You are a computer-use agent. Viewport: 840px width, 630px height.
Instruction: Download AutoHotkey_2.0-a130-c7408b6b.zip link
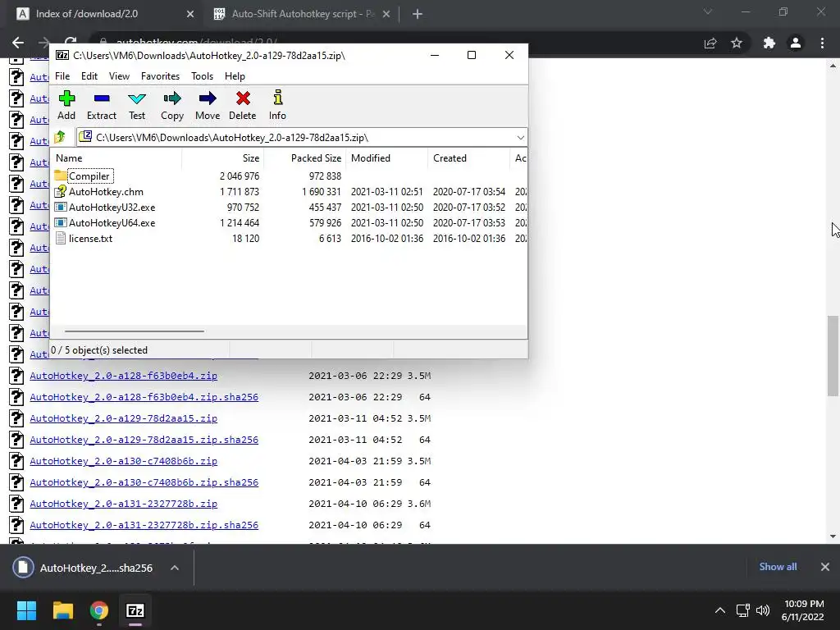123,461
